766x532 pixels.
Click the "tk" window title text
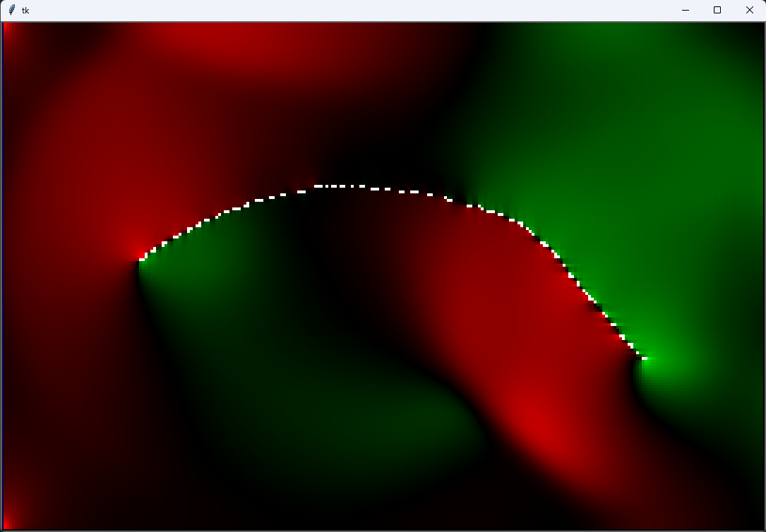click(25, 11)
